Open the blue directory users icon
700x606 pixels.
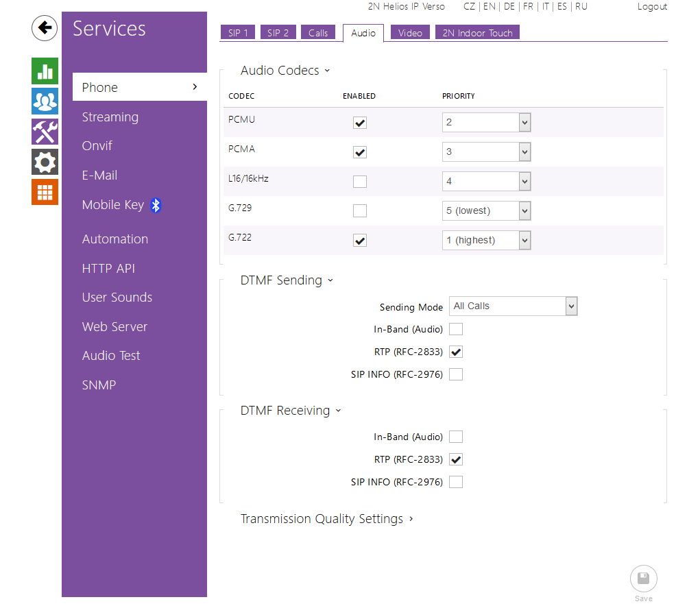click(45, 101)
